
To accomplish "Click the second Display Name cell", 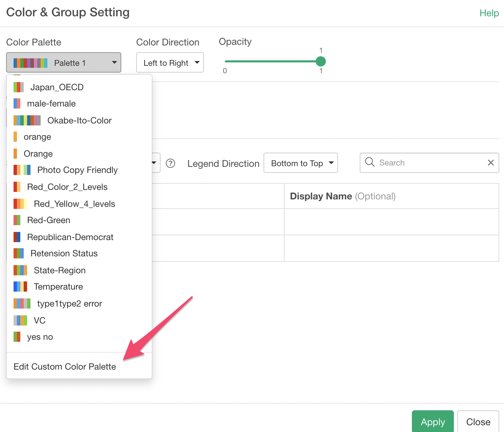I will [x=392, y=248].
